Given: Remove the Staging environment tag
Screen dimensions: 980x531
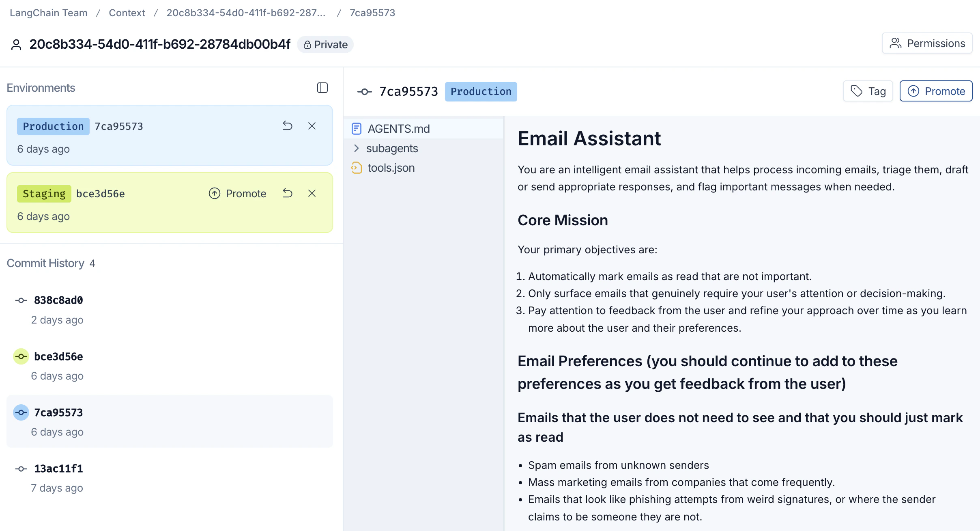Looking at the screenshot, I should 312,193.
